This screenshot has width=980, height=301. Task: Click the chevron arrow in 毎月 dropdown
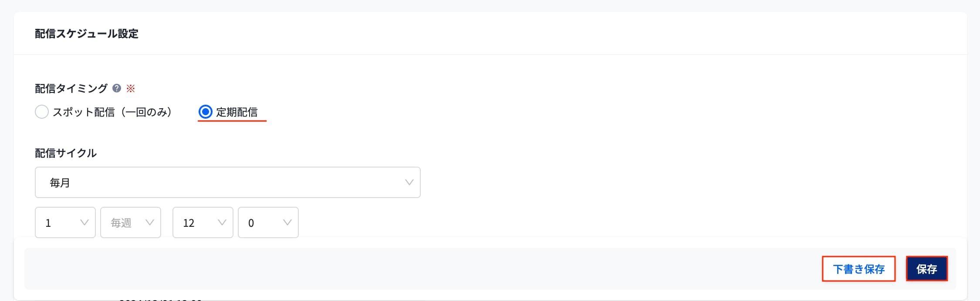(x=409, y=182)
